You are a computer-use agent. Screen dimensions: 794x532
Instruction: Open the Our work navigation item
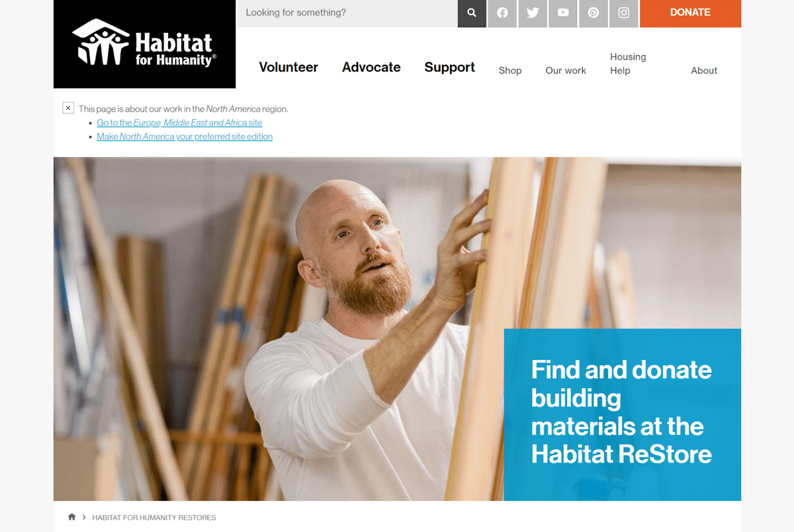566,70
